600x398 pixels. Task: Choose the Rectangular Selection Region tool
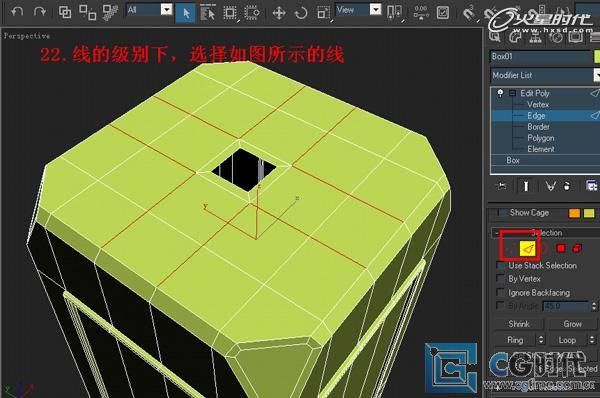[x=230, y=13]
